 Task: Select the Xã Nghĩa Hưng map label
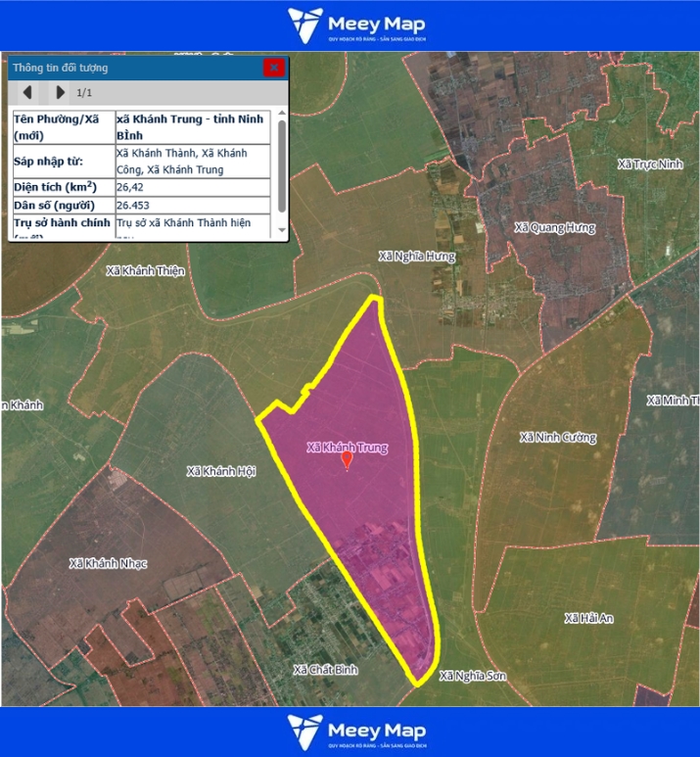coord(417,257)
